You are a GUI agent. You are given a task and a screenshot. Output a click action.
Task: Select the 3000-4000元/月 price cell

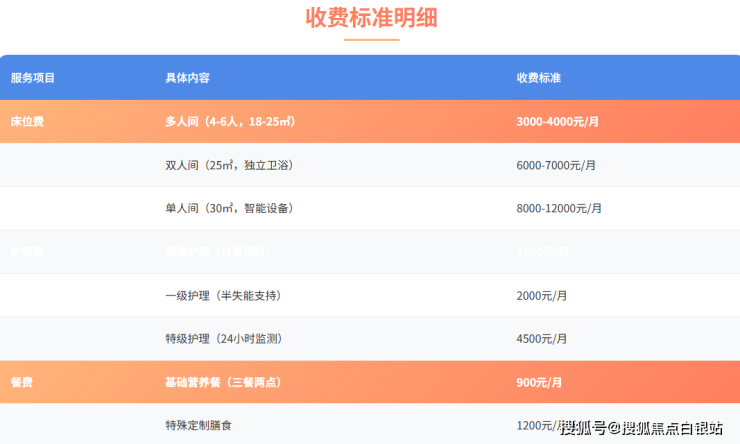(x=557, y=122)
